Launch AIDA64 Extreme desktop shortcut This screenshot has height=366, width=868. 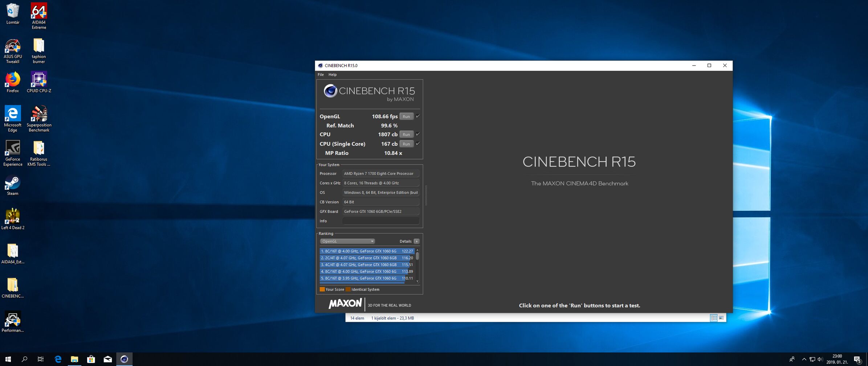(39, 16)
